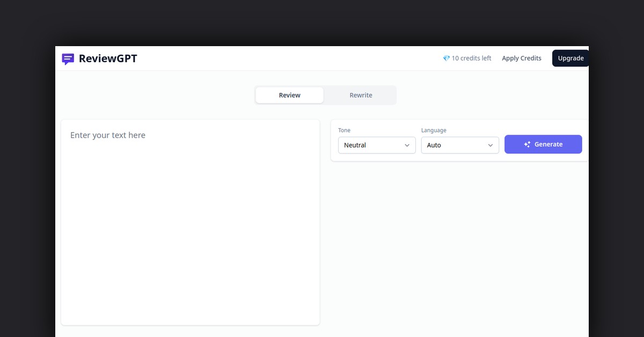Select the Neutral value in Tone combo box
Screen dimensions: 644x337
355,145
